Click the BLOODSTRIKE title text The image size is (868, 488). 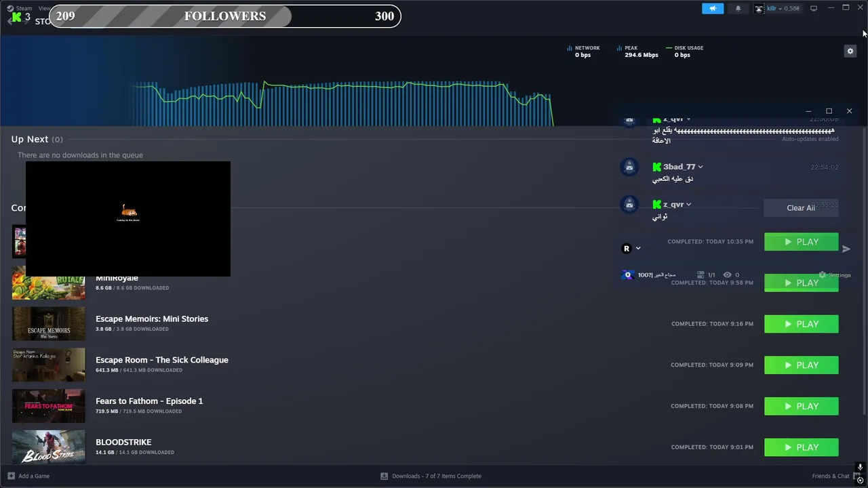(x=123, y=442)
